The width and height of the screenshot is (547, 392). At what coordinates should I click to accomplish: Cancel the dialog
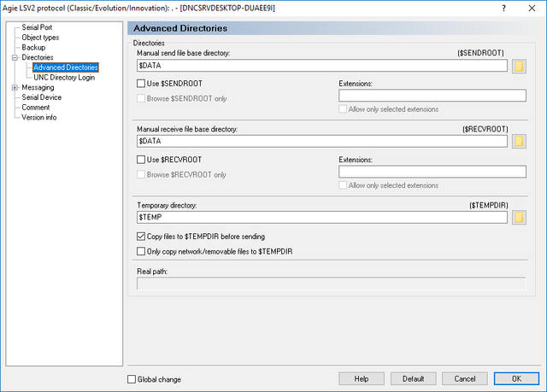click(x=465, y=378)
